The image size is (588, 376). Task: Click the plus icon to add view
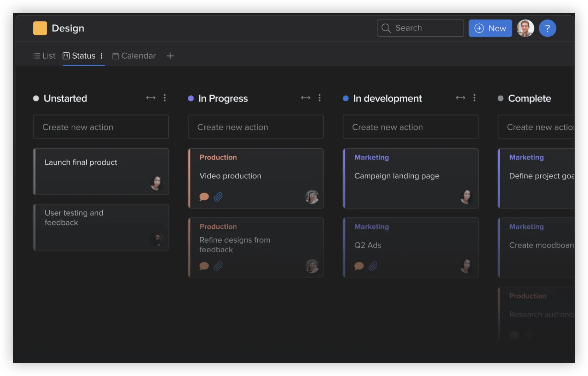(x=170, y=56)
